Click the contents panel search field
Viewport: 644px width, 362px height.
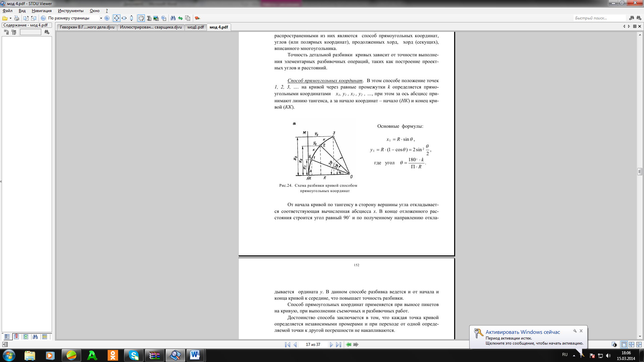31,32
